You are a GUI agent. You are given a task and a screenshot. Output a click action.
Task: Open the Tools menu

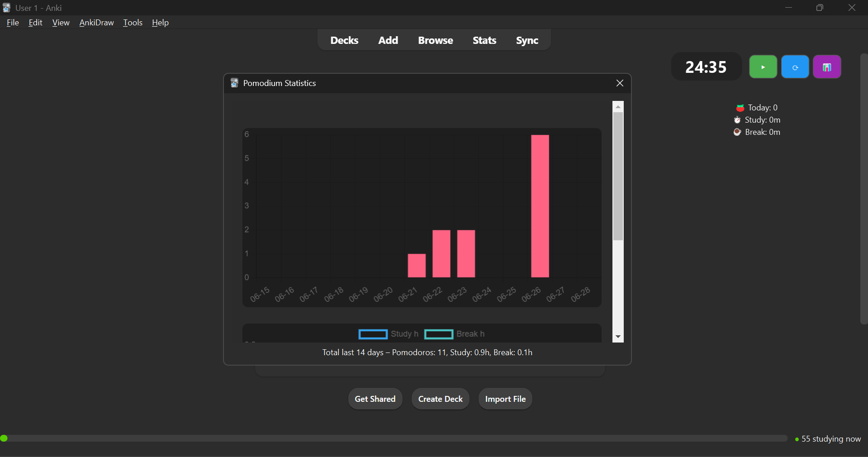point(133,23)
